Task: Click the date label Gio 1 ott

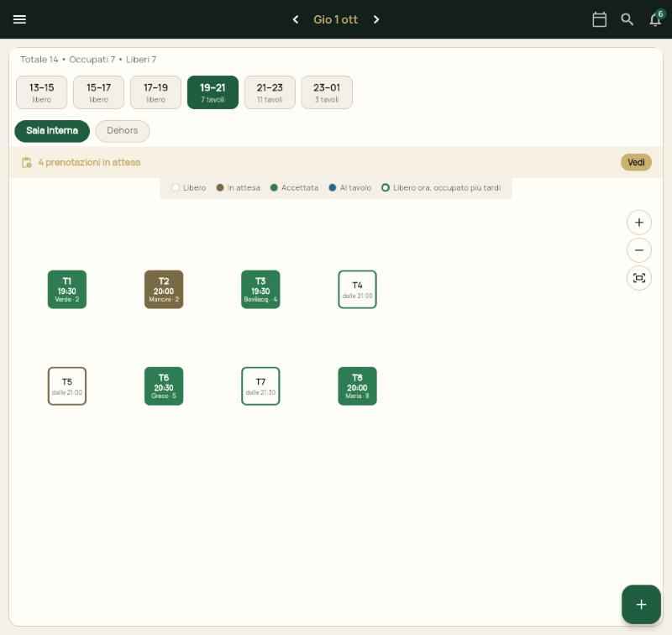Action: 335,19
